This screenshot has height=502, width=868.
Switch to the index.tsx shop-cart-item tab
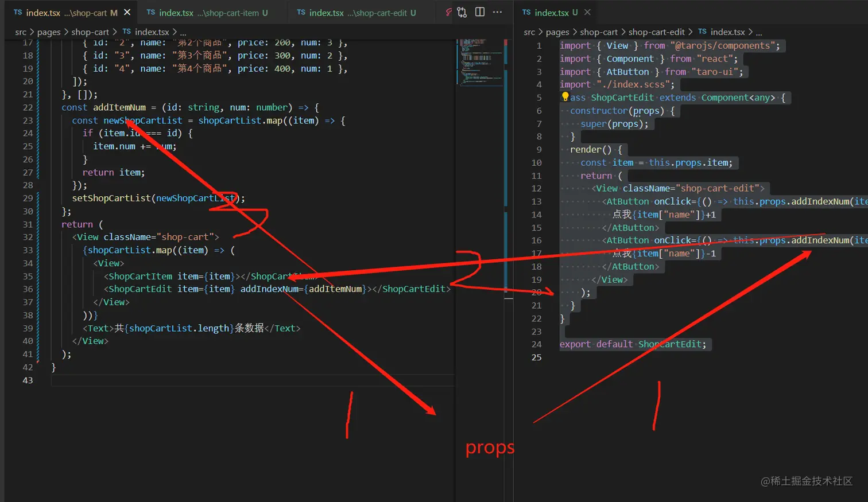tap(207, 13)
